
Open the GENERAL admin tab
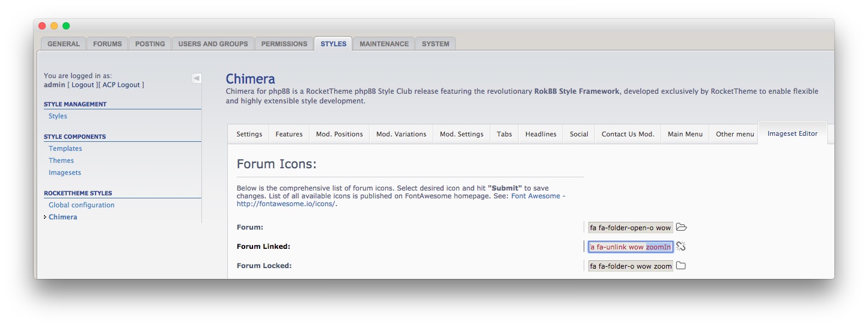point(64,44)
